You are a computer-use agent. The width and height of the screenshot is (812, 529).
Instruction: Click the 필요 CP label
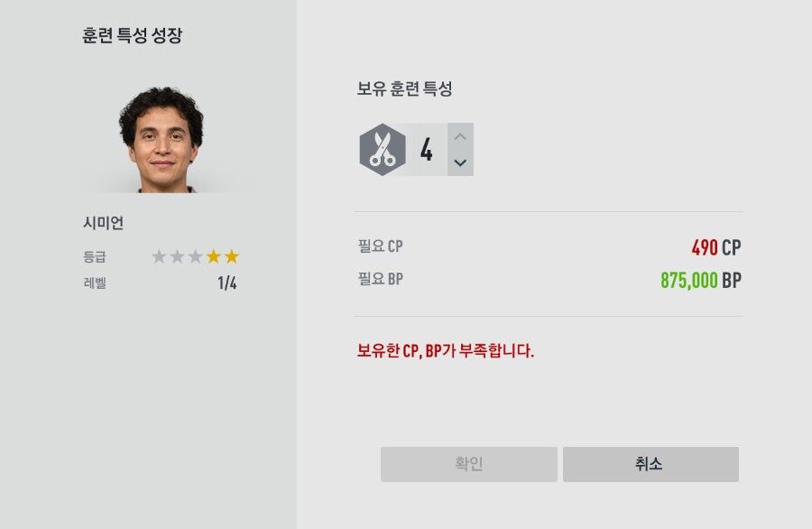[x=380, y=246]
